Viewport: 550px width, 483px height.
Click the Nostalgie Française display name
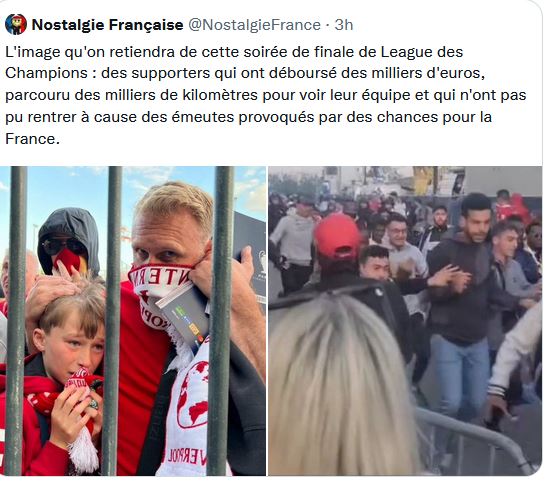click(107, 25)
